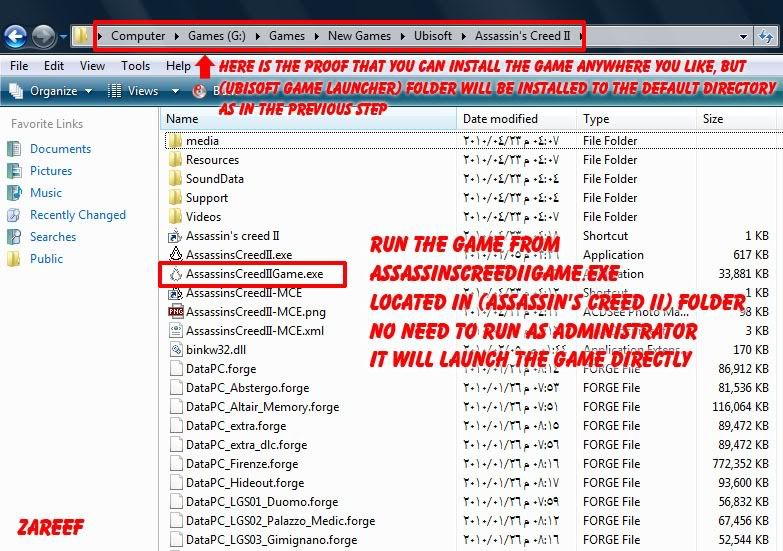Open Public in Favorite Links
The height and width of the screenshot is (551, 783).
click(46, 259)
